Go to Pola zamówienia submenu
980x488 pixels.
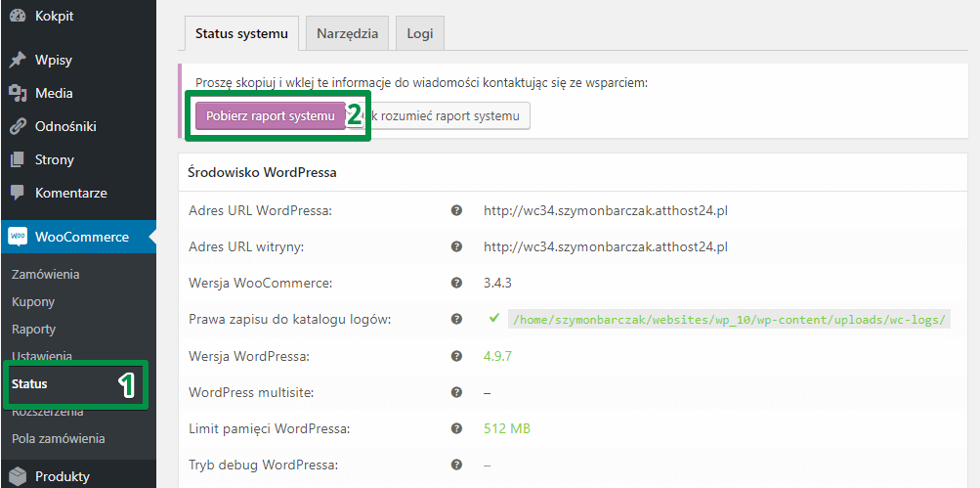click(x=58, y=438)
